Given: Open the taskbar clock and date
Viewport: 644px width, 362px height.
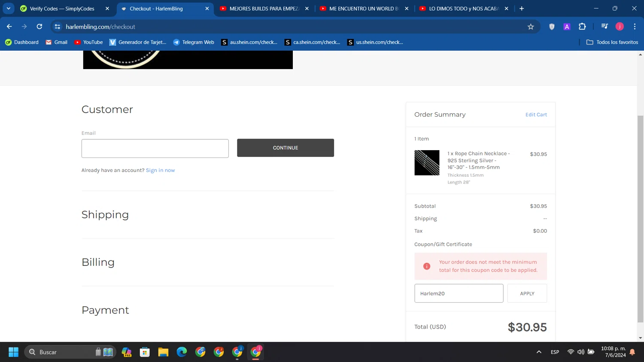Looking at the screenshot, I should coord(614,352).
